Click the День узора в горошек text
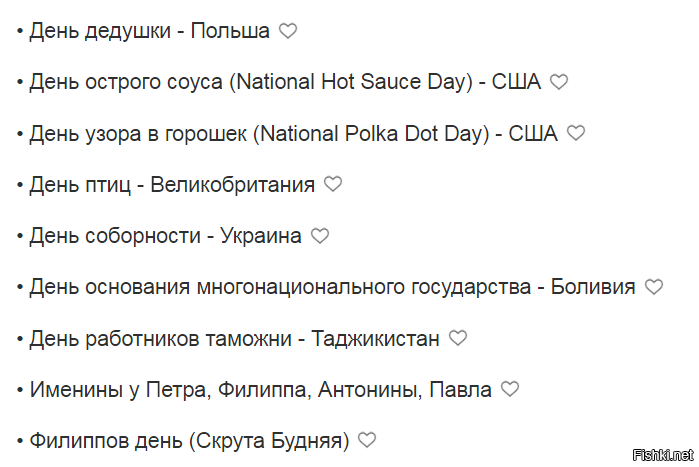Viewport: 699px width, 467px height. coord(138,134)
